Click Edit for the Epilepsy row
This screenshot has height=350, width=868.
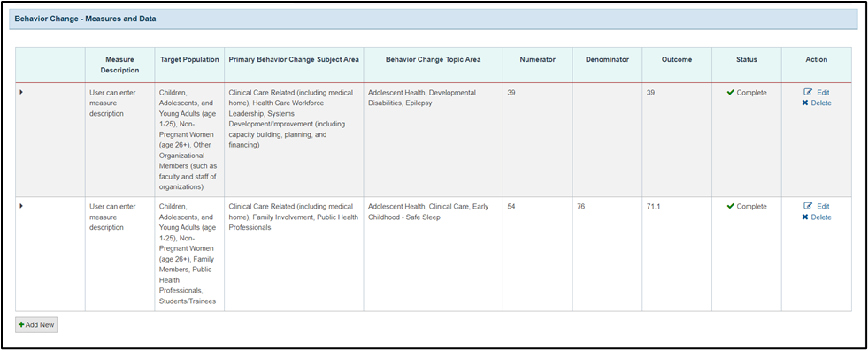(x=817, y=92)
